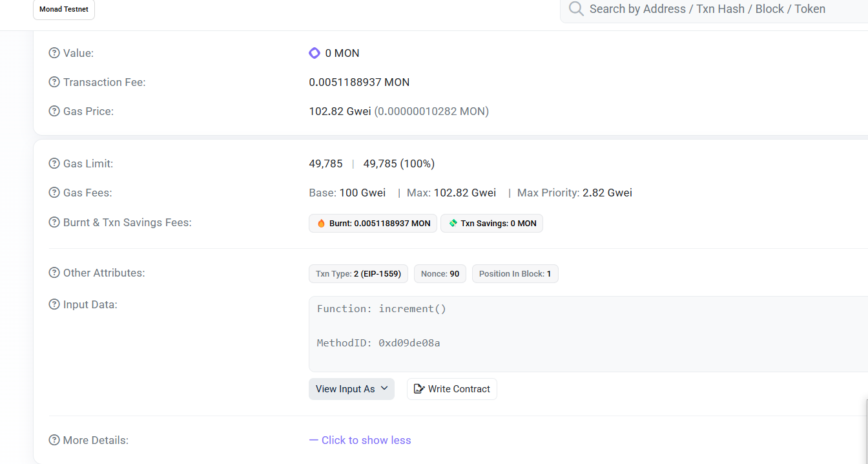Screen dimensions: 868x464
Task: Focus the search by address field
Action: pyautogui.click(x=714, y=10)
